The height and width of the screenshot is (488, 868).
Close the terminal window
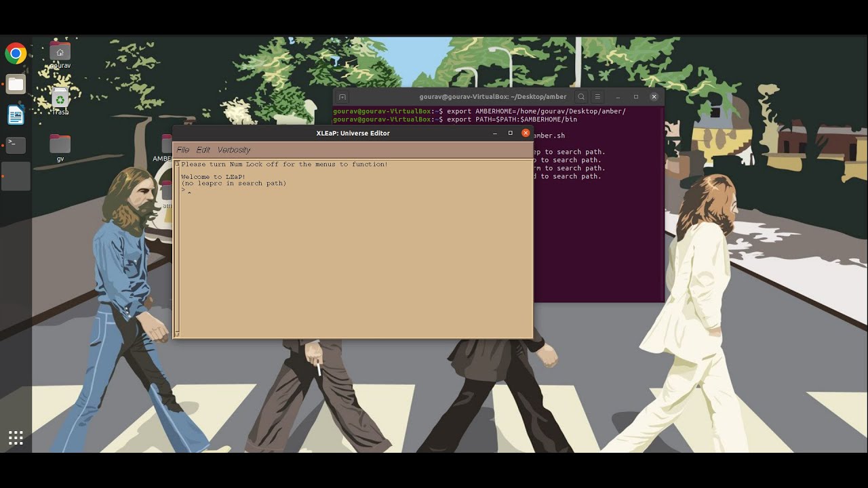click(654, 97)
